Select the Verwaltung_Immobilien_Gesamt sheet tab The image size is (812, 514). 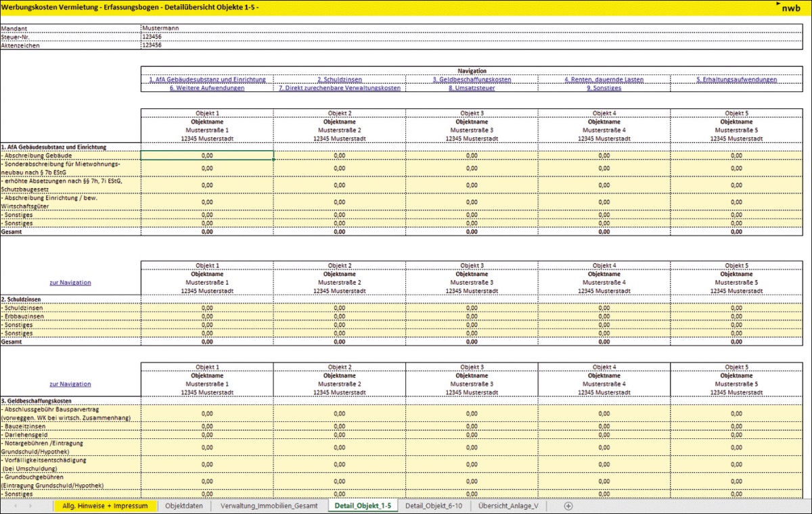coord(269,506)
